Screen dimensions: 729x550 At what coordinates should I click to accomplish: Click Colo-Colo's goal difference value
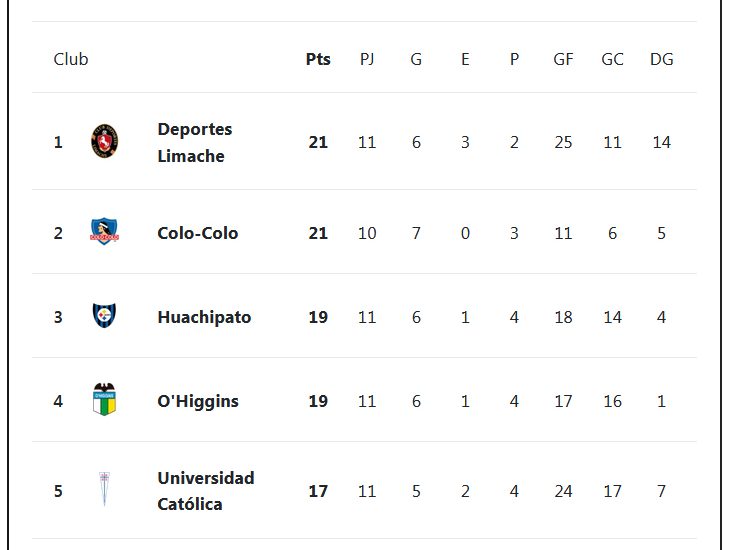point(661,233)
